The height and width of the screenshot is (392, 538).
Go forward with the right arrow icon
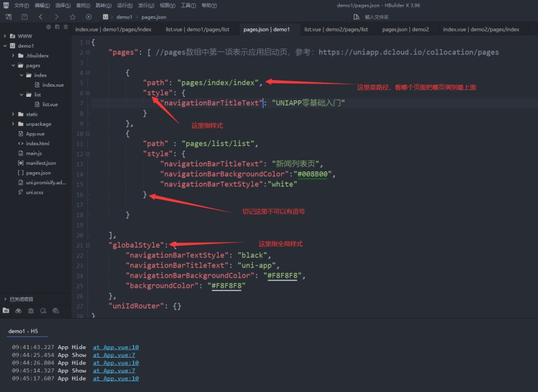click(x=56, y=17)
